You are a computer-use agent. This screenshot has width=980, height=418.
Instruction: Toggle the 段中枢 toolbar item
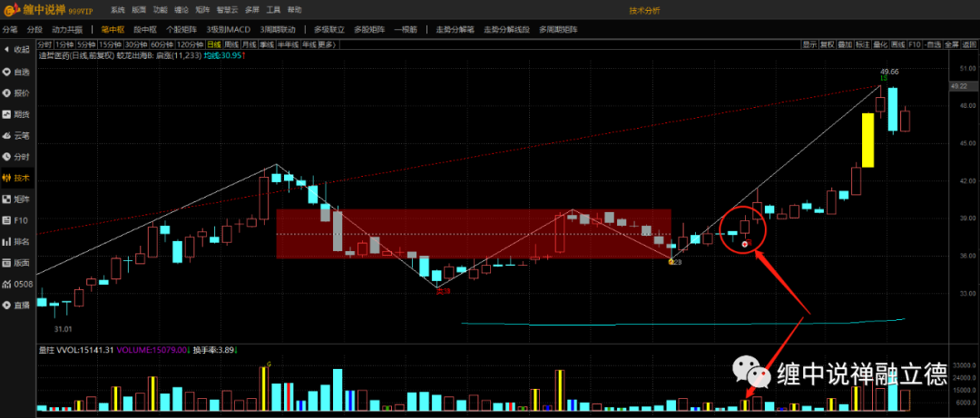[145, 29]
